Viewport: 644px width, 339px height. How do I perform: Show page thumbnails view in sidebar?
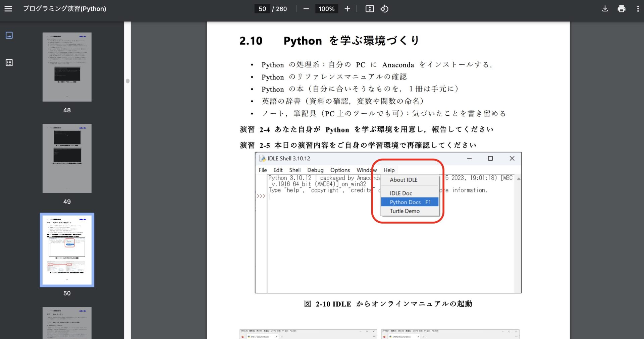[x=9, y=35]
